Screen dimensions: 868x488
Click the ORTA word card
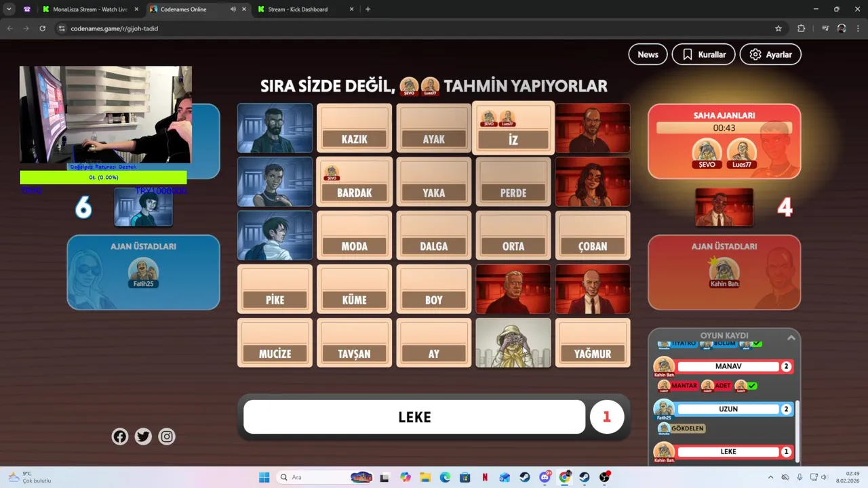pos(513,235)
